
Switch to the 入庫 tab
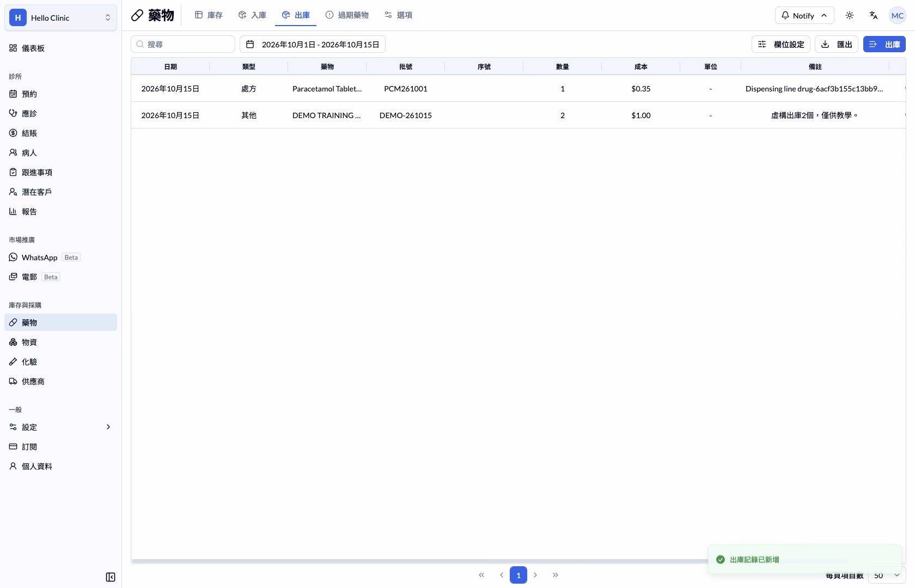(x=252, y=15)
